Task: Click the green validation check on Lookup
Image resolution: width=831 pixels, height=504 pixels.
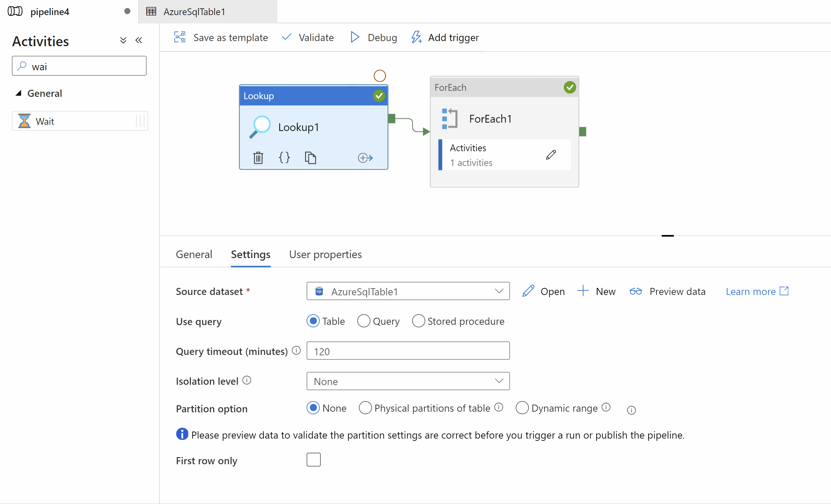Action: [x=379, y=96]
